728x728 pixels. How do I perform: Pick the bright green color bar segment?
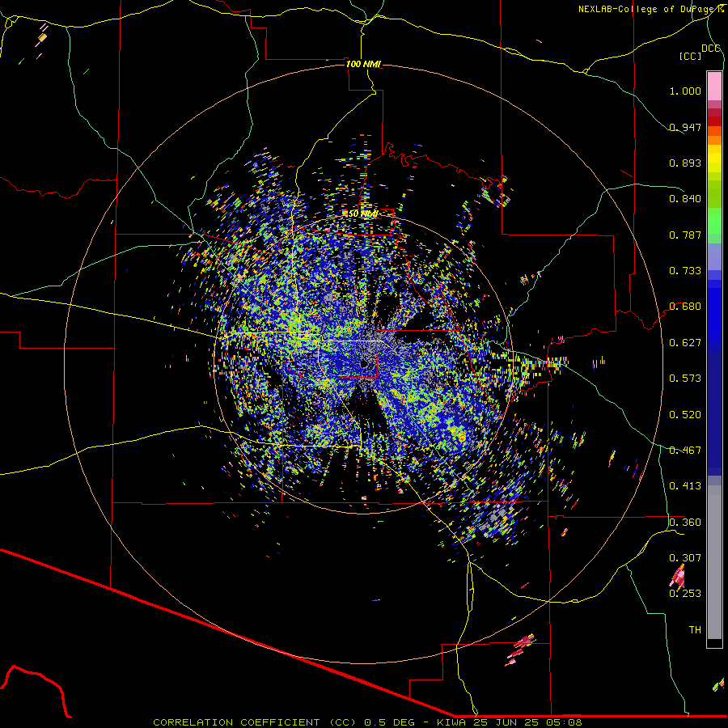pyautogui.click(x=714, y=221)
